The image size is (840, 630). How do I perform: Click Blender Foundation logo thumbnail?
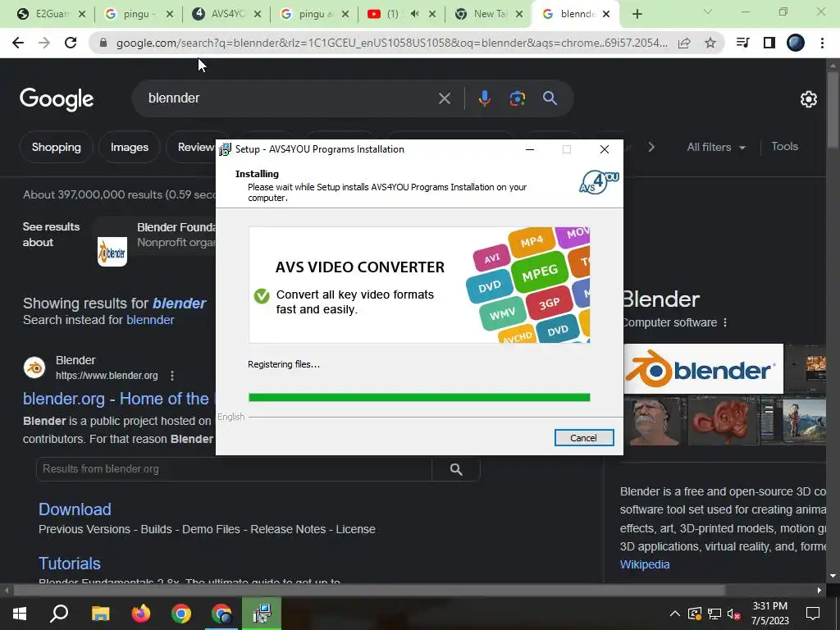pos(112,252)
